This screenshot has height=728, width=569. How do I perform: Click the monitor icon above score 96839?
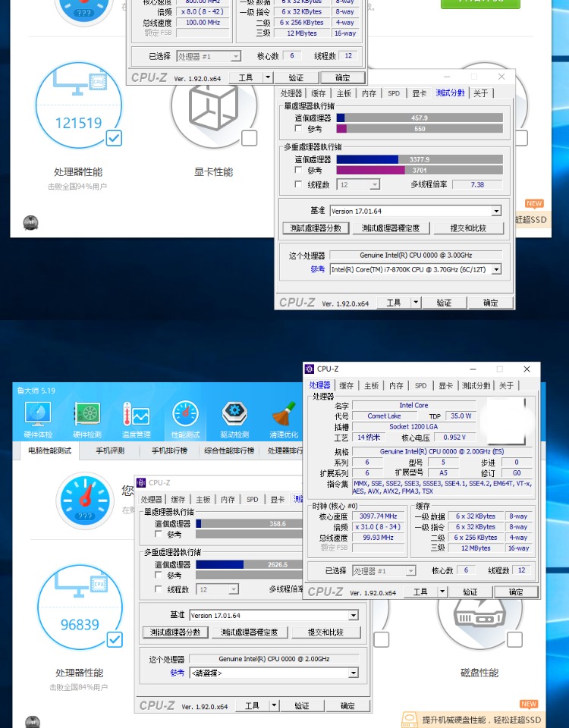81,586
